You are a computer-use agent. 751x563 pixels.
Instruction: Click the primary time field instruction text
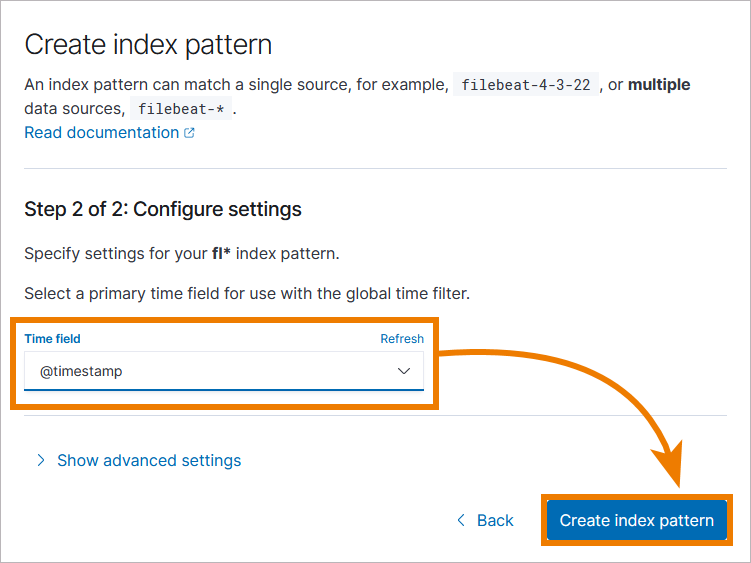click(247, 294)
